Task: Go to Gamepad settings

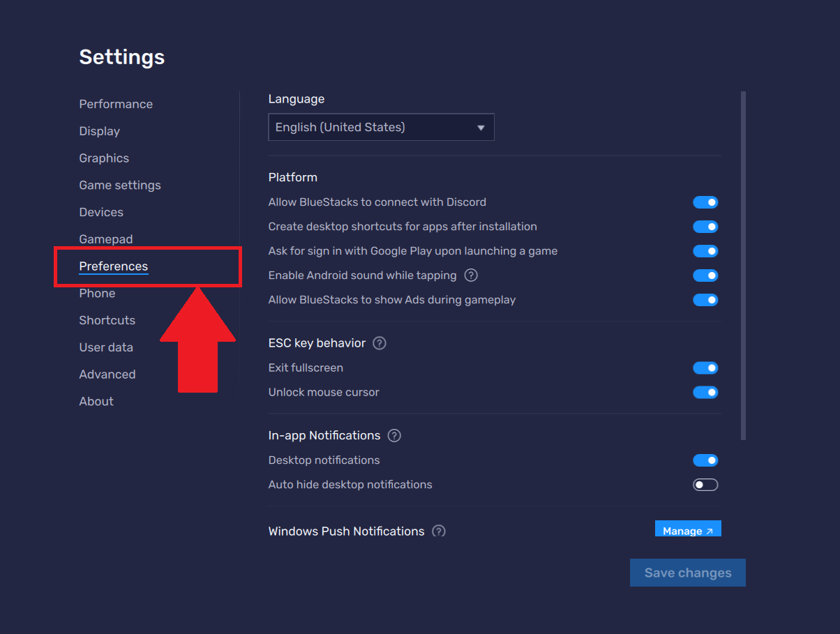Action: point(105,239)
